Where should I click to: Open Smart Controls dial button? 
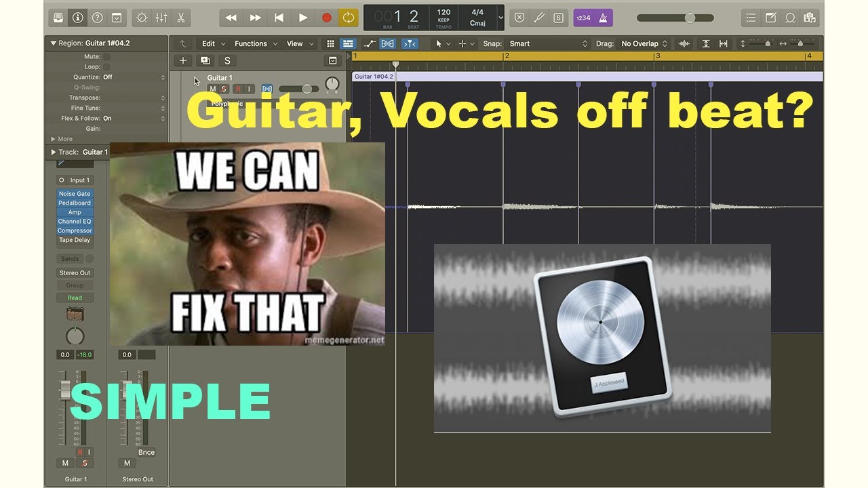coord(142,18)
